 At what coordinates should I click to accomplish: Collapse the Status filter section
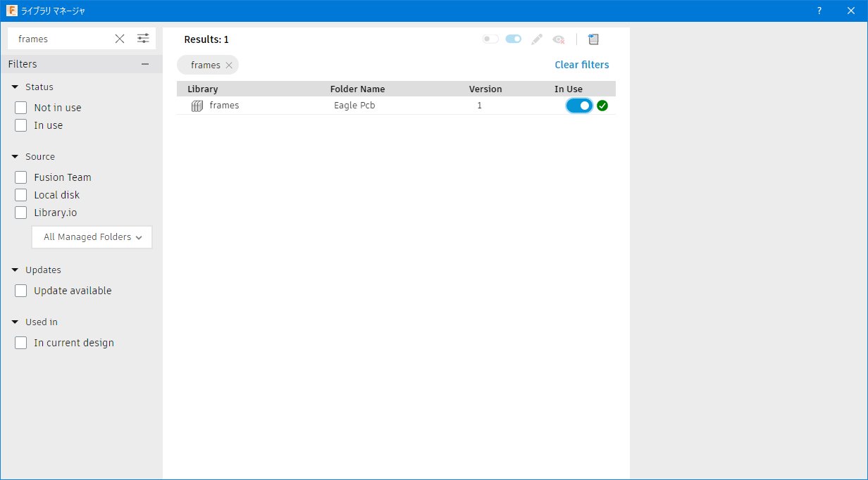[15, 87]
